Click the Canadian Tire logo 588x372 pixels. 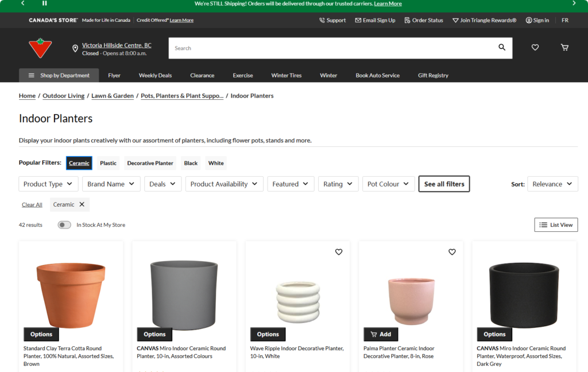[40, 48]
